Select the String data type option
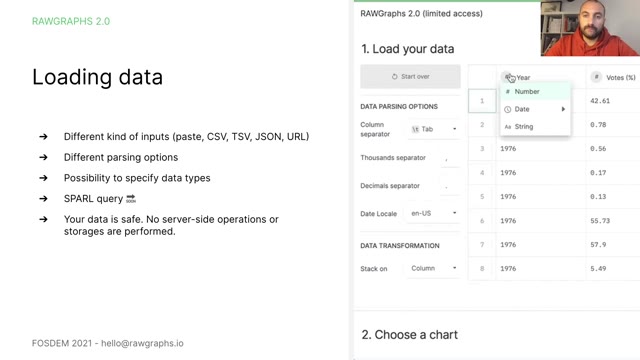The image size is (640, 360). tap(535, 127)
